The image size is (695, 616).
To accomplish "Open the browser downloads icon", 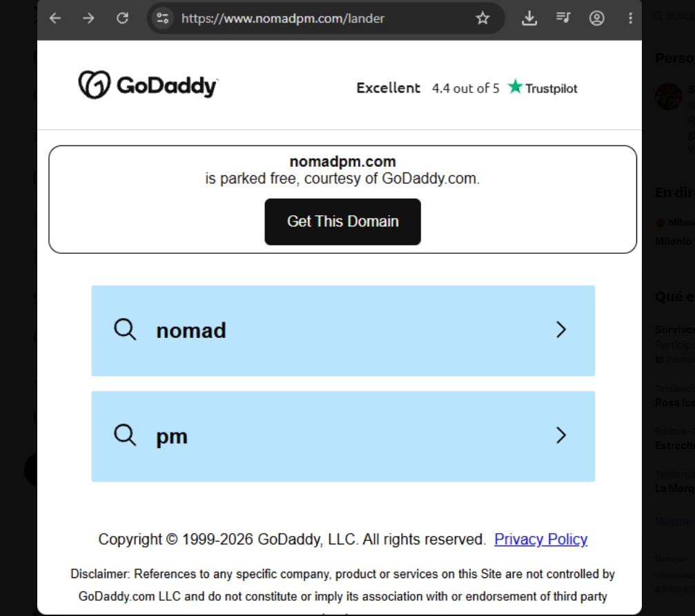I will point(529,18).
